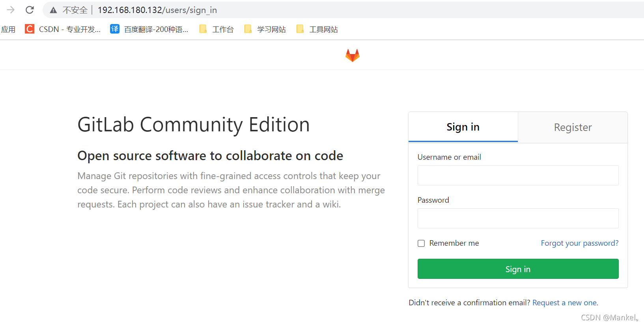Focus the Username or email field

click(x=518, y=175)
